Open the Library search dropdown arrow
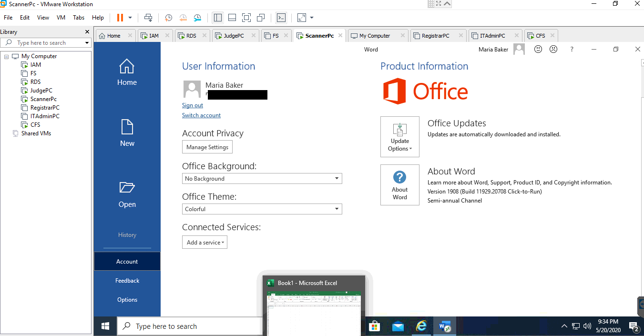Screen dimensions: 644x336 (87, 43)
